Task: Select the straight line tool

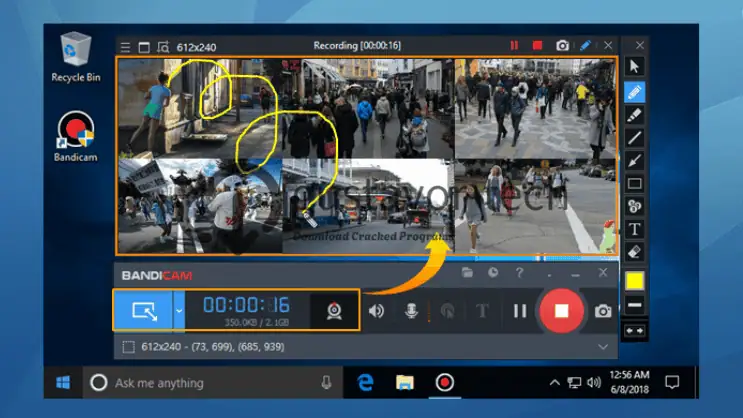Action: (x=634, y=138)
